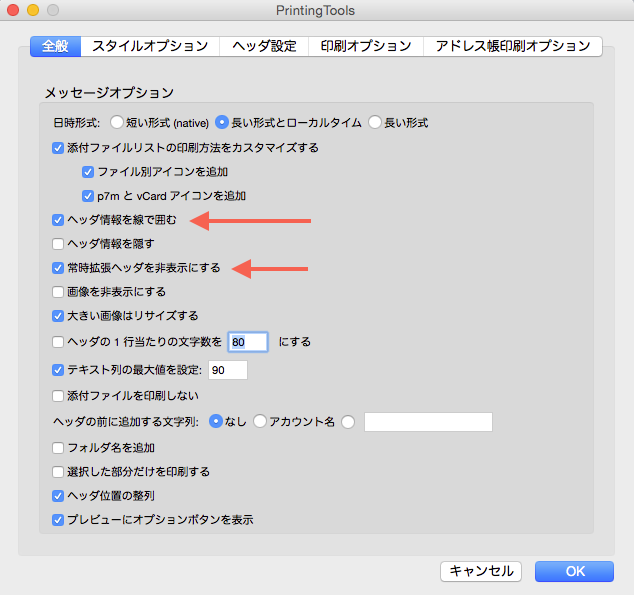Viewport: 634px width, 595px height.
Task: Select the アカウント名 radio button
Action: coord(260,422)
